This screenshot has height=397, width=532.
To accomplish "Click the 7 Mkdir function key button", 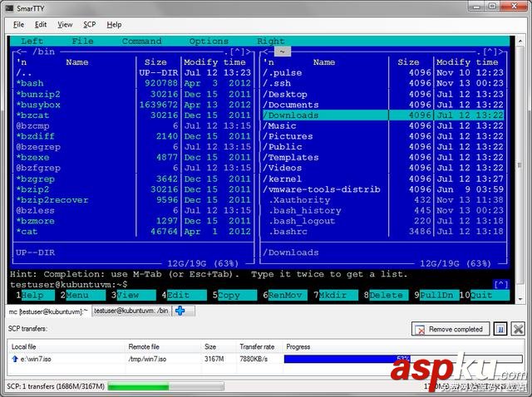I will pos(336,296).
